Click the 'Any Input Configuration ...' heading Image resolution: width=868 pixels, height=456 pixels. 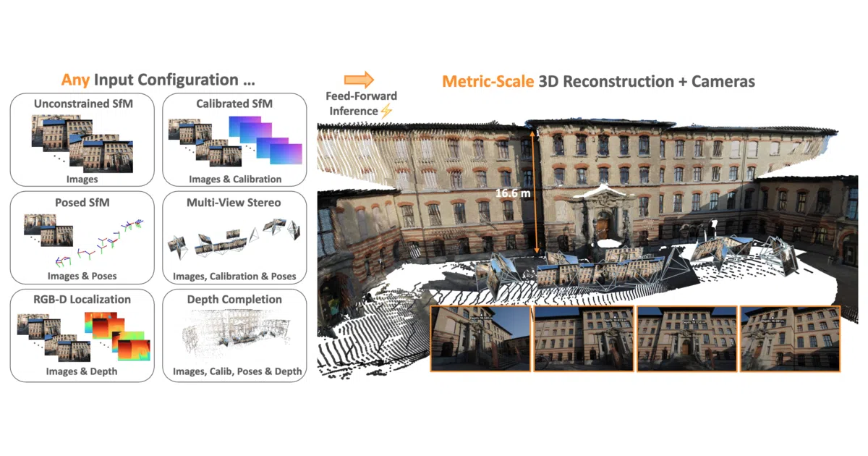tap(158, 80)
